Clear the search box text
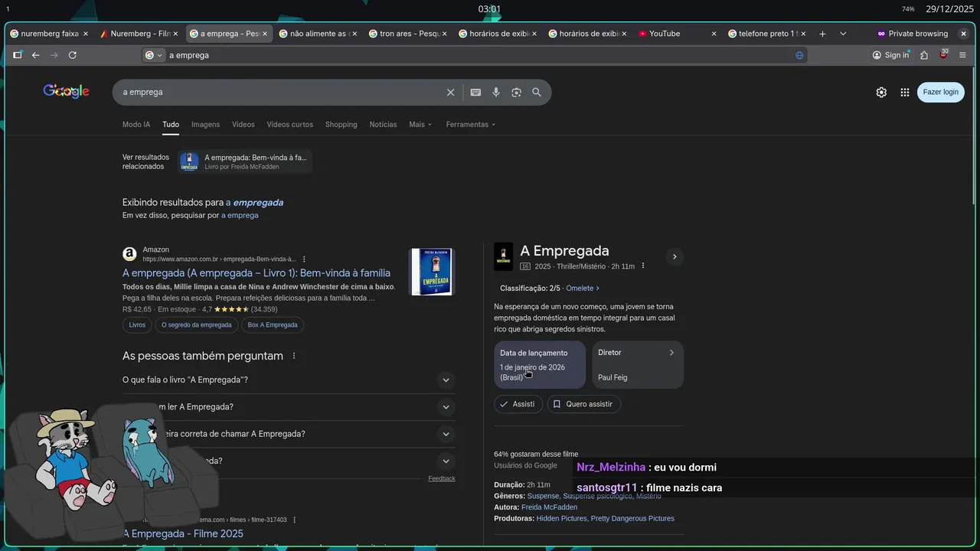Image resolution: width=980 pixels, height=551 pixels. tap(450, 92)
